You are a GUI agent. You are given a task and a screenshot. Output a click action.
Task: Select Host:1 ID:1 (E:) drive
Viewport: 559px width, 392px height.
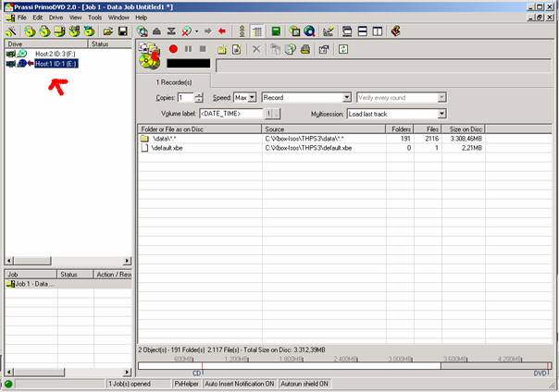tap(56, 64)
